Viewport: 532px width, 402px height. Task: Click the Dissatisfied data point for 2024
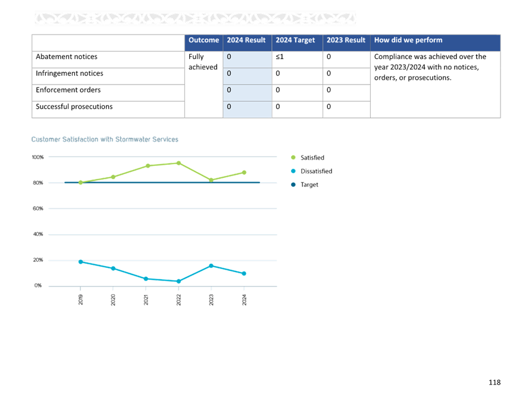[244, 273]
